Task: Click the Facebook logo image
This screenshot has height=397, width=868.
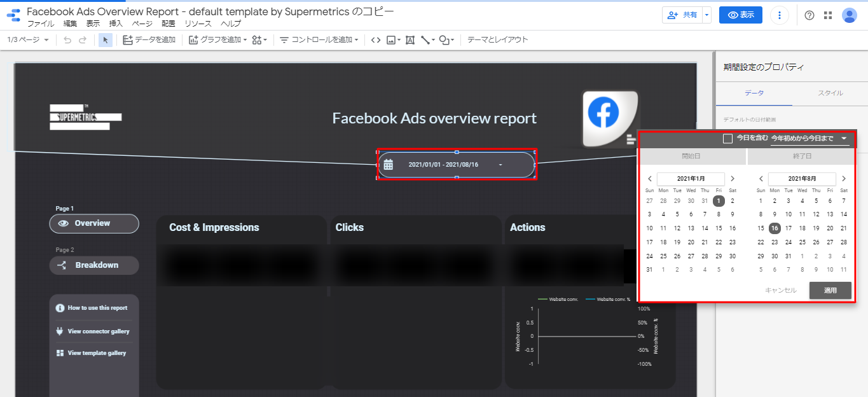Action: pyautogui.click(x=609, y=118)
